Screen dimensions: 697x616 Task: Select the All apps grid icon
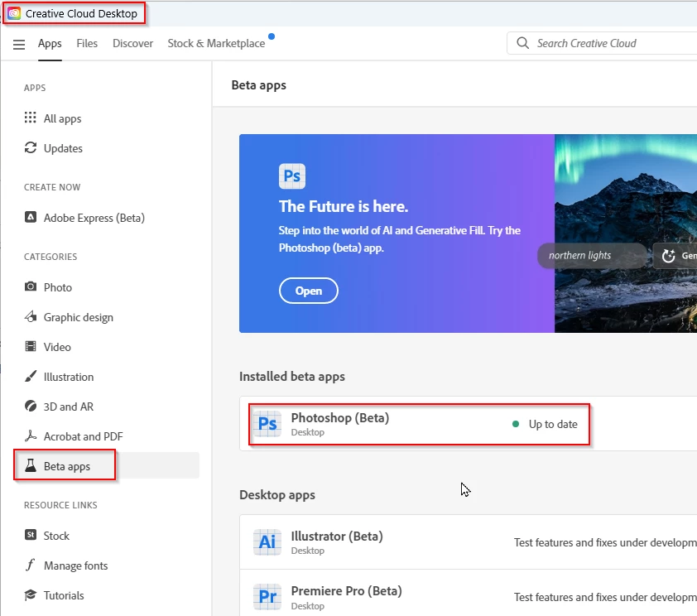pos(31,118)
